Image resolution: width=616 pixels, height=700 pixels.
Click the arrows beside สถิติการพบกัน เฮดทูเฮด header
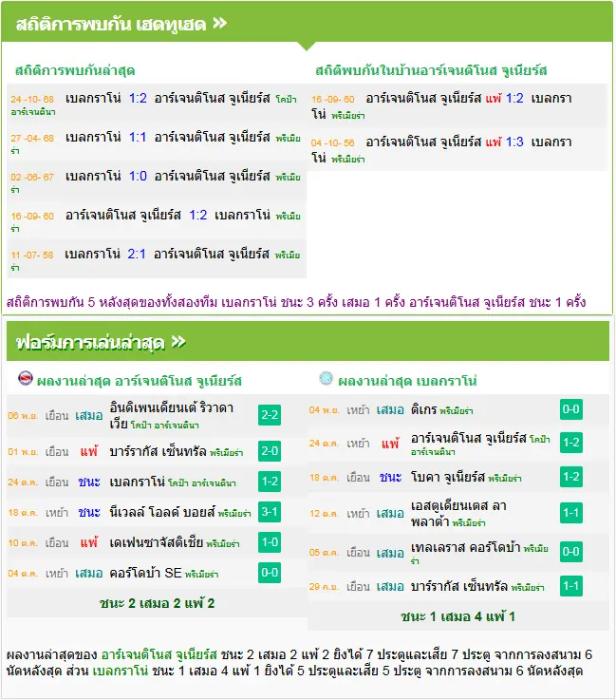click(219, 23)
